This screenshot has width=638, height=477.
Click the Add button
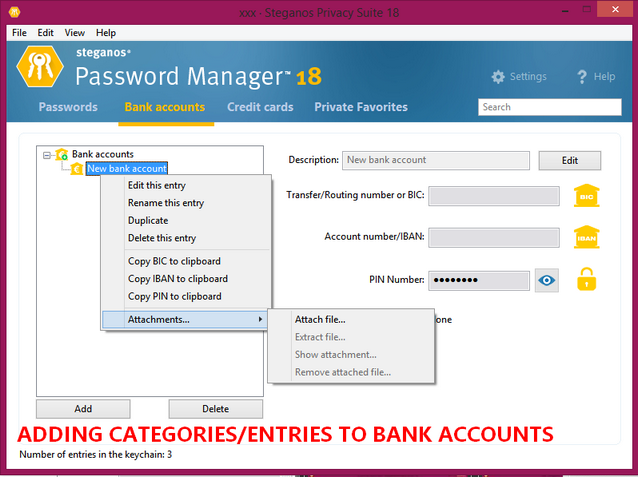click(83, 409)
